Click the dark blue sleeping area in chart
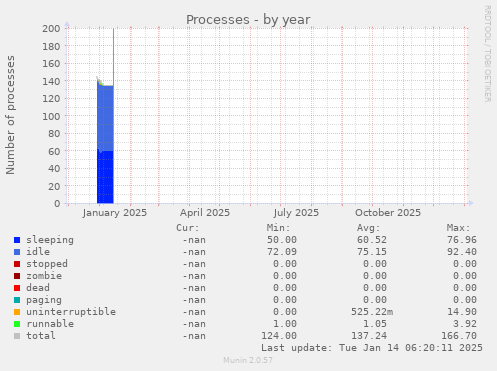Viewport: 497px width, 371px height. 105,177
